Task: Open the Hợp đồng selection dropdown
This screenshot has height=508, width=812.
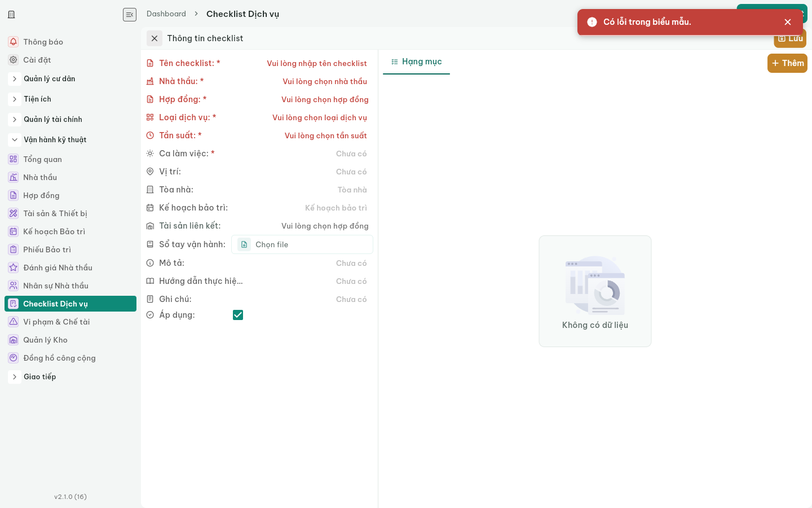Action: pyautogui.click(x=302, y=99)
